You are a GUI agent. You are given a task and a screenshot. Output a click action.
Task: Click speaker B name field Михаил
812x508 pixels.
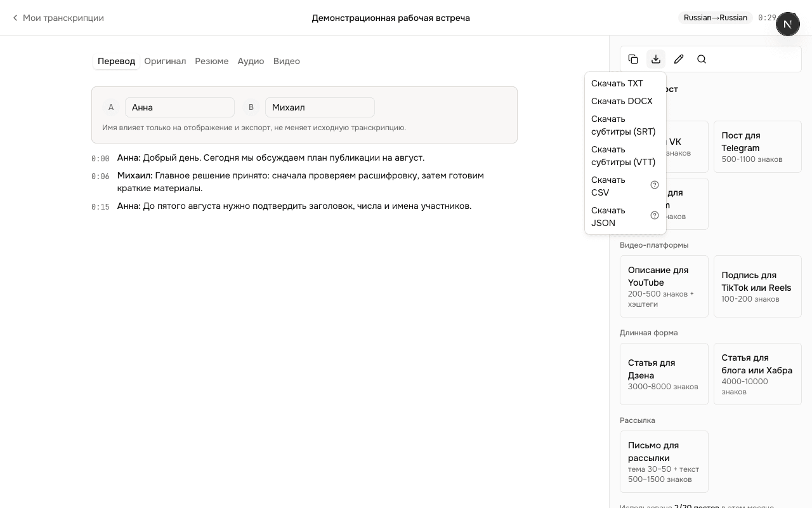(320, 107)
